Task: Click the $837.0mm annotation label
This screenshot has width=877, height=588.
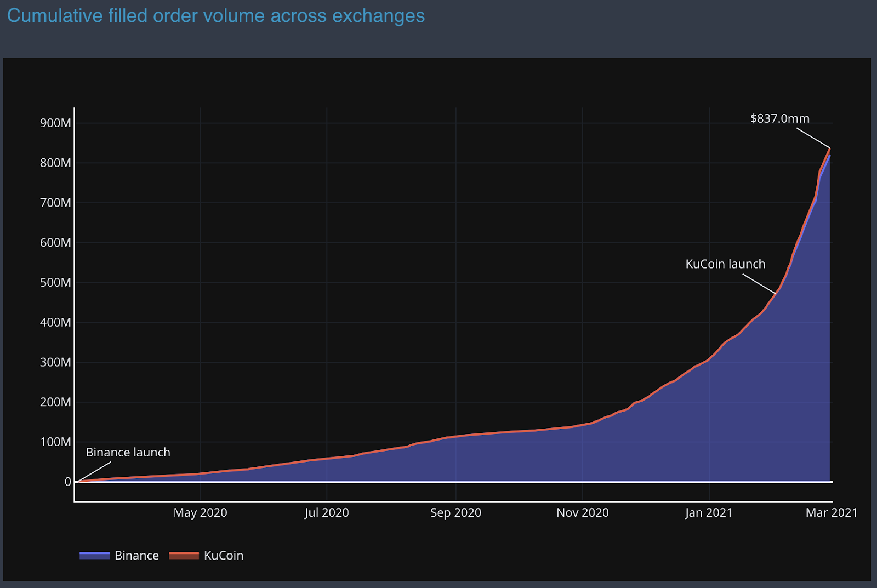Action: tap(779, 118)
